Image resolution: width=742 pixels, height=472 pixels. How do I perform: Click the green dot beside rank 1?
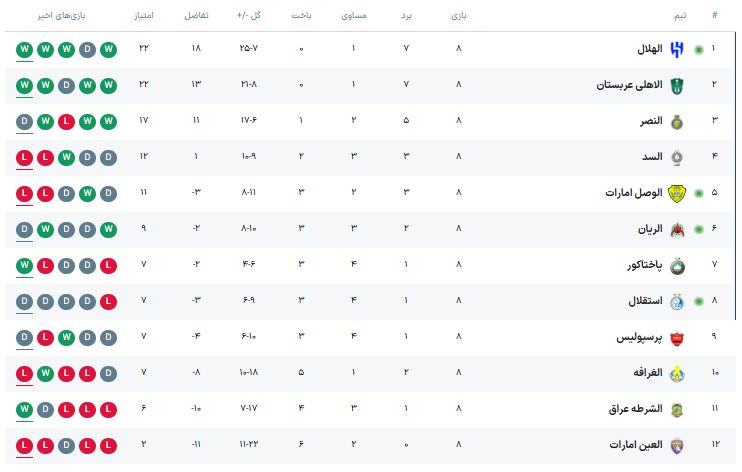[698, 49]
